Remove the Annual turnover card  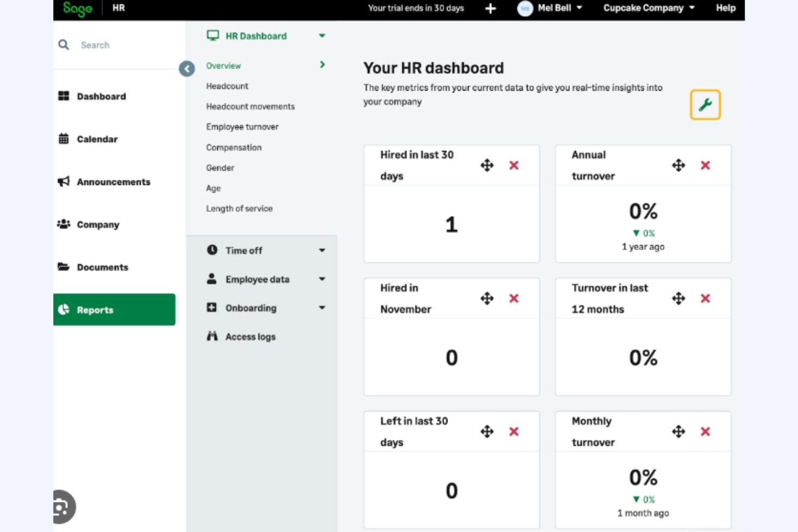705,165
